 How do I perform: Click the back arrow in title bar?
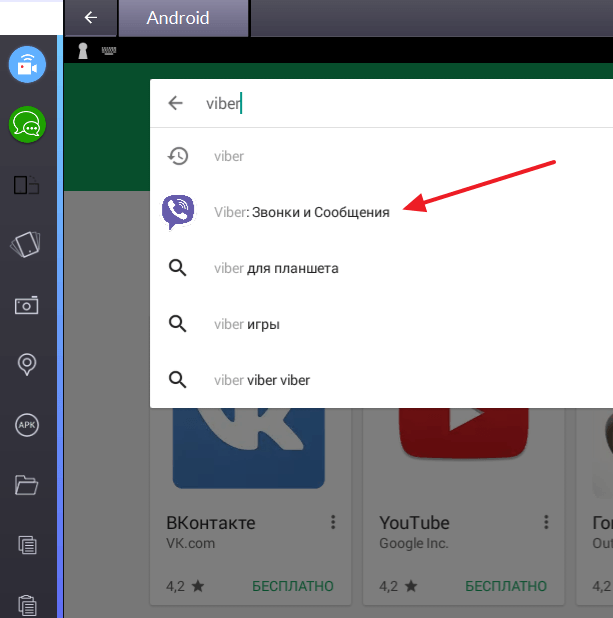pos(91,18)
